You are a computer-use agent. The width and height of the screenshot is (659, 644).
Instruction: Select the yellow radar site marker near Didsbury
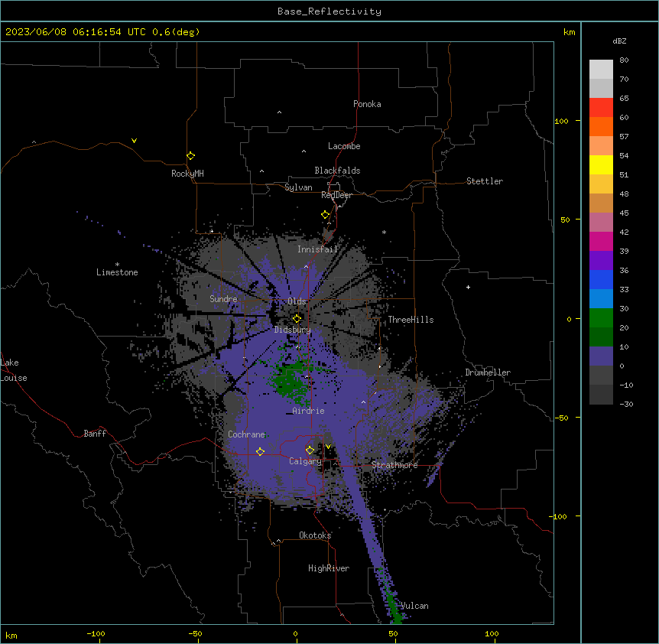coord(297,318)
